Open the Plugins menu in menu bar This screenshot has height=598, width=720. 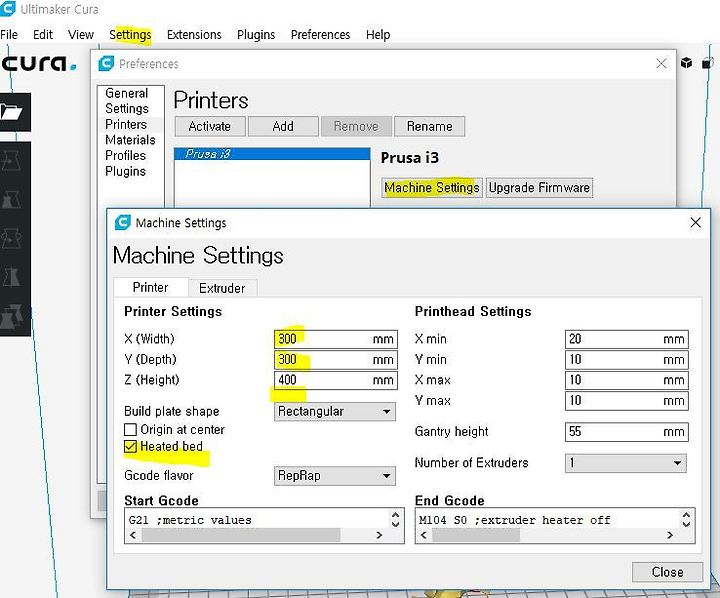tap(256, 34)
